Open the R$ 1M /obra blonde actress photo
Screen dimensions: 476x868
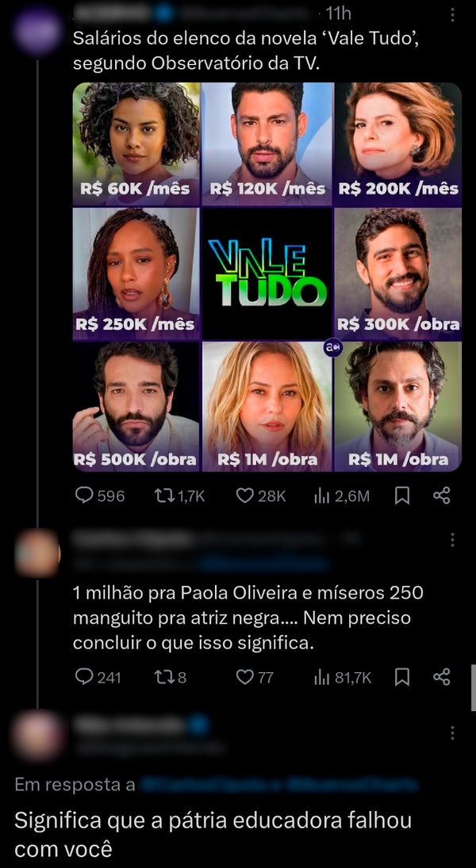point(267,407)
